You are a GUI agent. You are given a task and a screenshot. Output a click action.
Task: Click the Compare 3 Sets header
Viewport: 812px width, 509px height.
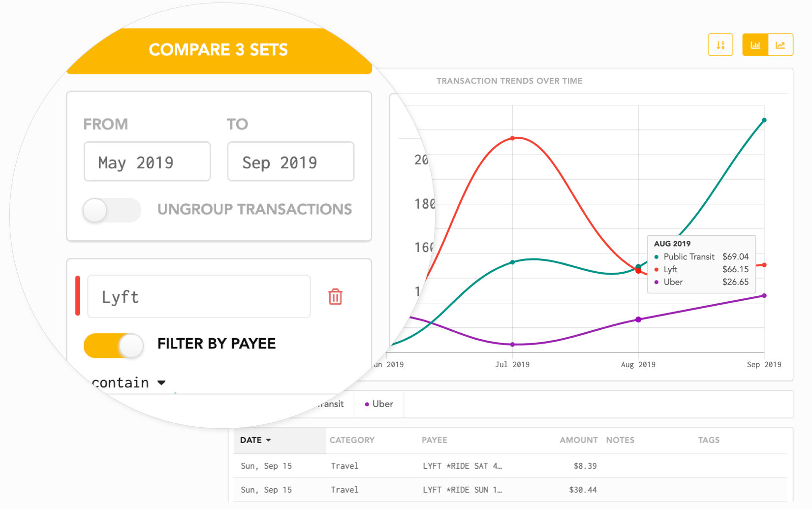click(x=219, y=50)
